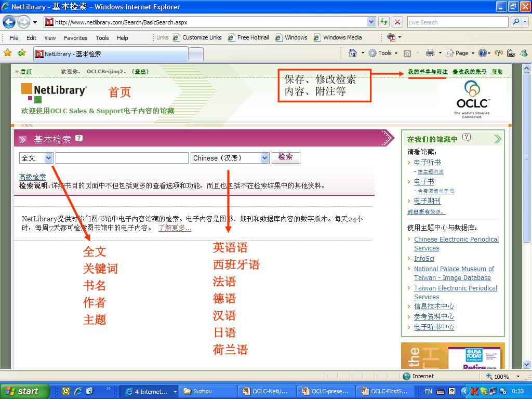Open the File menu
532x399 pixels.
coord(14,37)
